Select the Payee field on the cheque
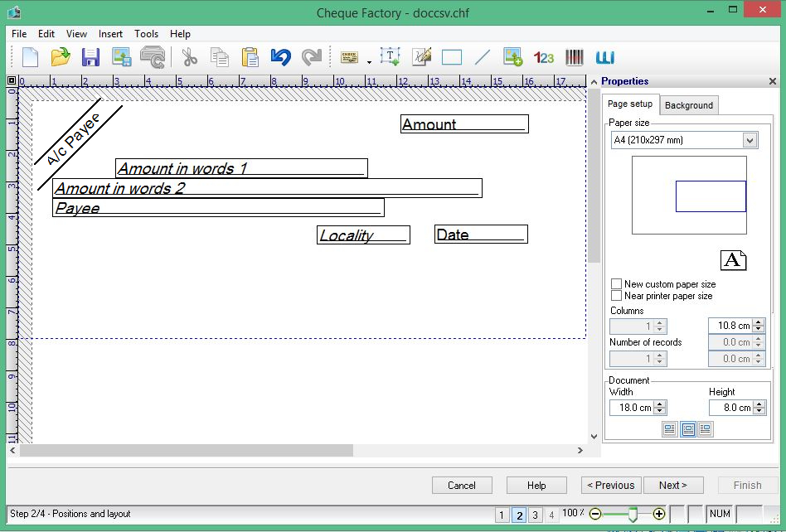The height and width of the screenshot is (532, 786). (219, 207)
